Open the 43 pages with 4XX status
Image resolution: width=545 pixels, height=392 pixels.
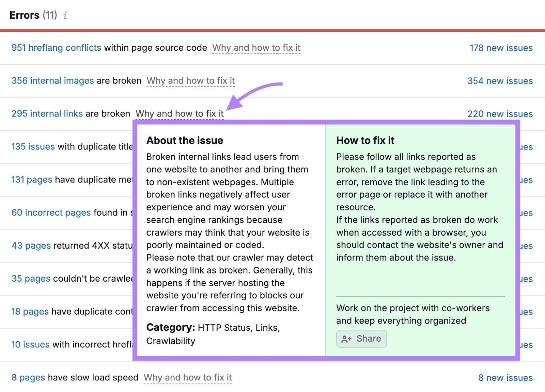(x=30, y=245)
